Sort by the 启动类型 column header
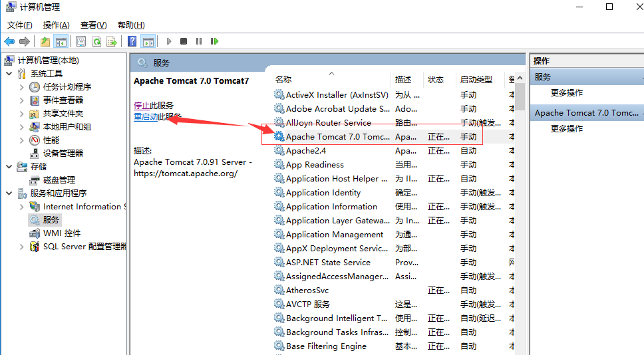Image resolution: width=644 pixels, height=355 pixels. pos(480,80)
